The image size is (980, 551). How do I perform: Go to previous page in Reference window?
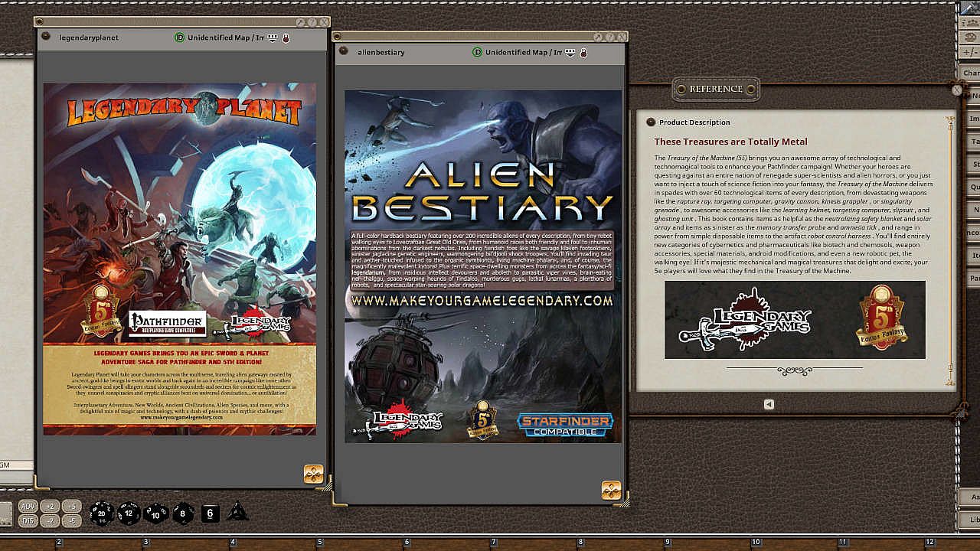point(769,404)
